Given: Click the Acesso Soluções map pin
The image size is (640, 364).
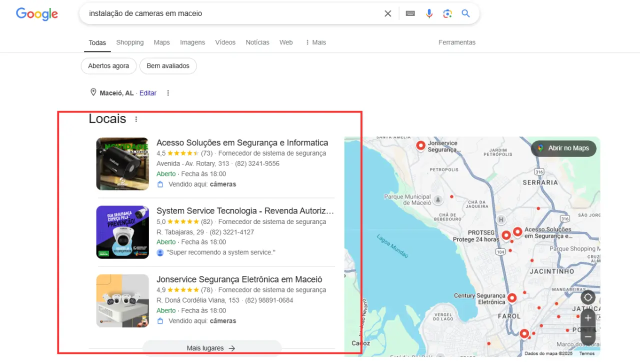Looking at the screenshot, I should tap(517, 232).
